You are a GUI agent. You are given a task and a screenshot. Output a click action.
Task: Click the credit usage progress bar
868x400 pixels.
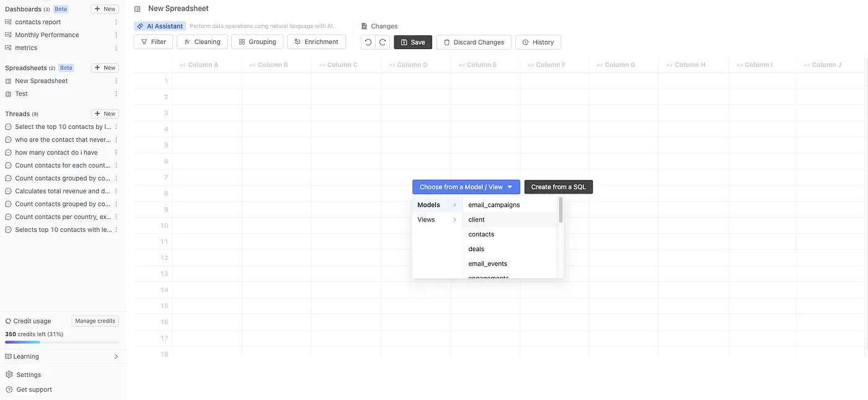click(x=62, y=342)
